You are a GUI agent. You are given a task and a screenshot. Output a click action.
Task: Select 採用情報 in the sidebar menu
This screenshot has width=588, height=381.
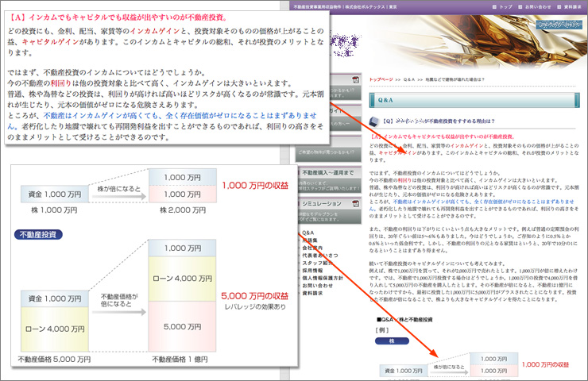312,270
